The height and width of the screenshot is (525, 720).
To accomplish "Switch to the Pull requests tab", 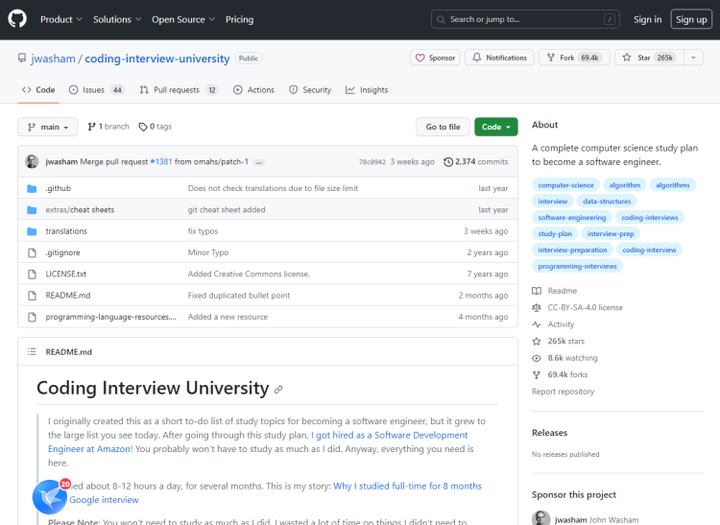I will [x=179, y=90].
